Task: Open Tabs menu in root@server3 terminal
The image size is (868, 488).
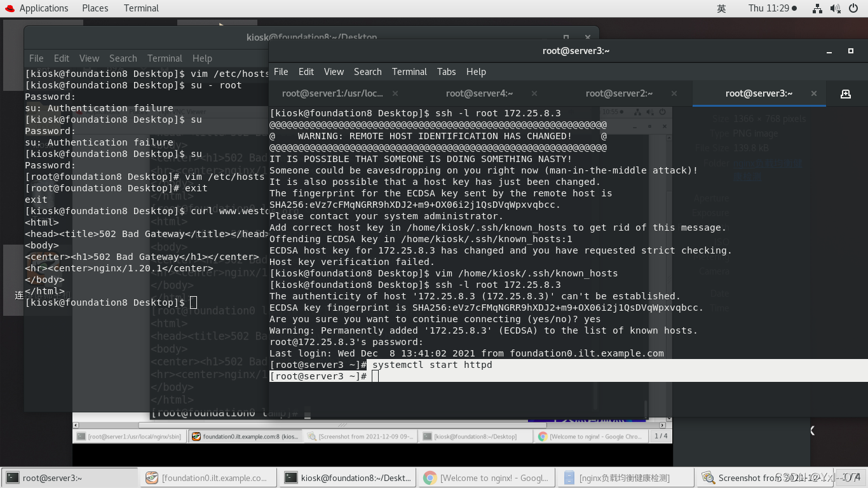Action: (x=446, y=72)
